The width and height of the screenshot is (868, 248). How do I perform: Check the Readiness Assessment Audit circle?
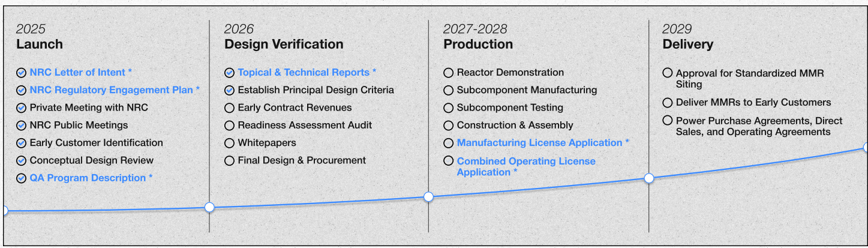click(229, 126)
